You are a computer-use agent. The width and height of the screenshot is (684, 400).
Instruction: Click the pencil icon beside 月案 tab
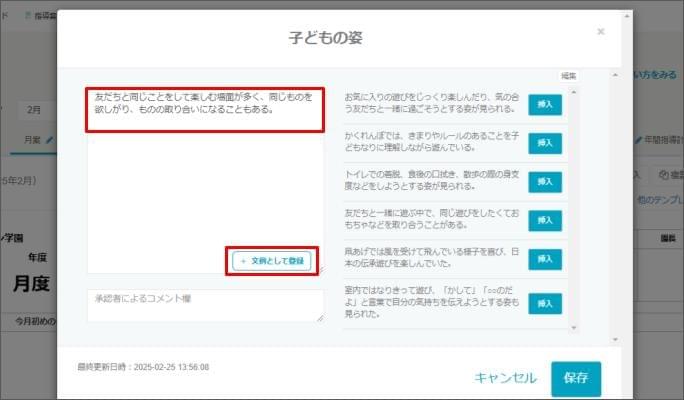click(49, 140)
